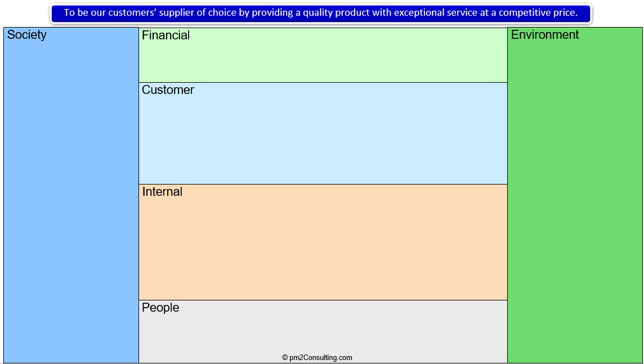
Task: Click the Financial heading text
Action: click(x=166, y=35)
